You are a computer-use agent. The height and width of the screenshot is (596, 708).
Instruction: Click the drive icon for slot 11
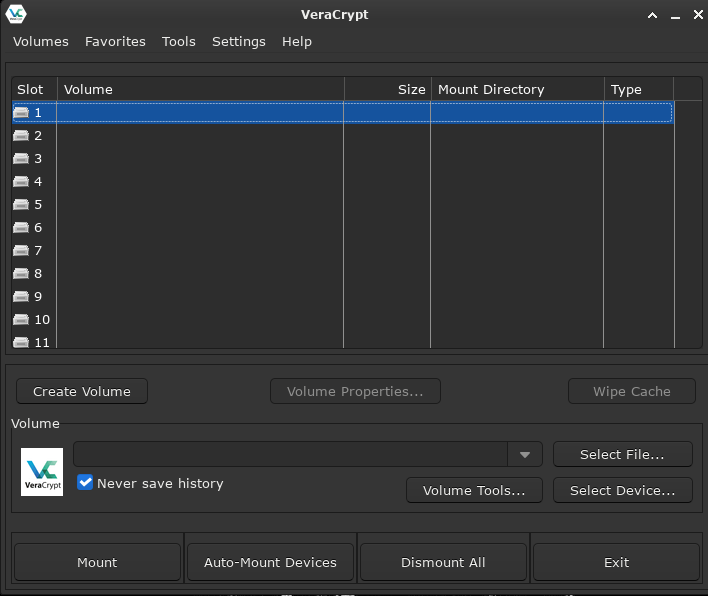click(21, 342)
